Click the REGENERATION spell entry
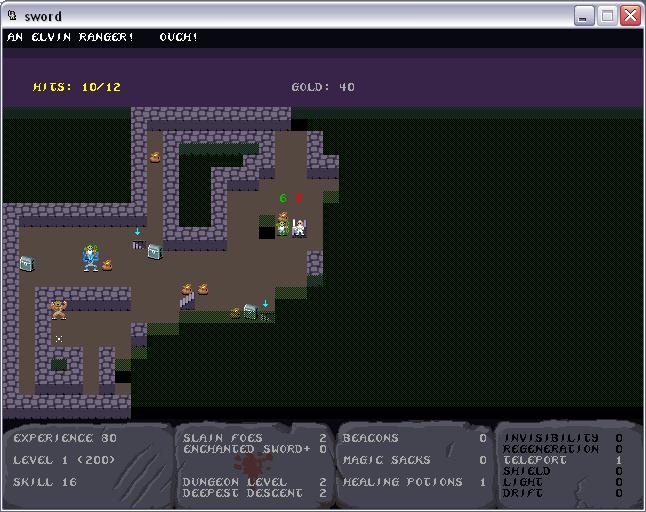Viewport: 646px width, 512px height. (563, 449)
